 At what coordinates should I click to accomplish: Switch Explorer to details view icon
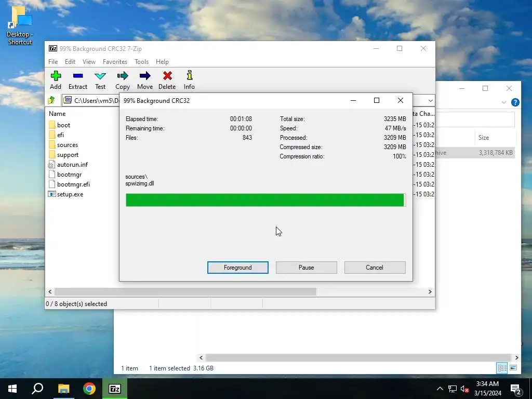(502, 368)
